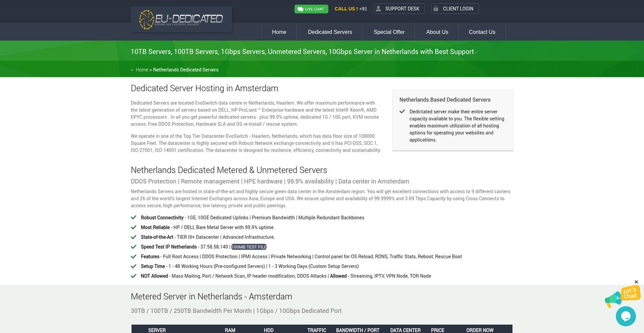This screenshot has width=644, height=333.
Task: Open the Contact Us menu item
Action: 482,32
